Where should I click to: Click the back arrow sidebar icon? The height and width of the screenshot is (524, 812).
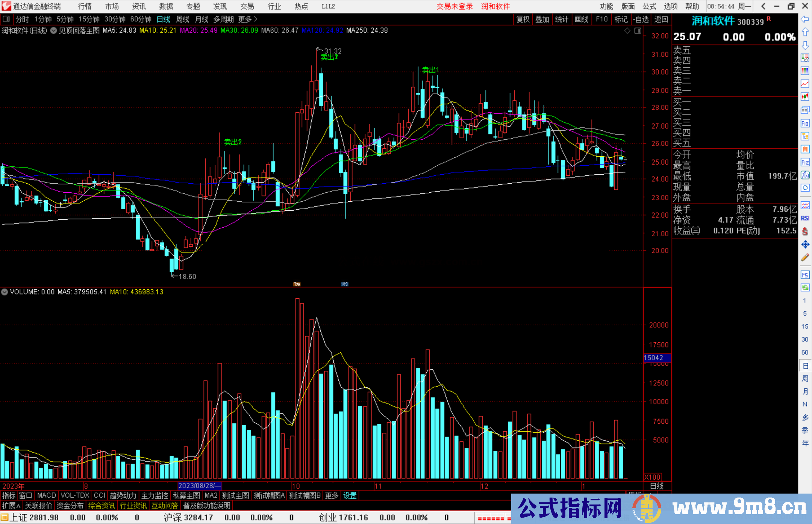tap(805, 19)
